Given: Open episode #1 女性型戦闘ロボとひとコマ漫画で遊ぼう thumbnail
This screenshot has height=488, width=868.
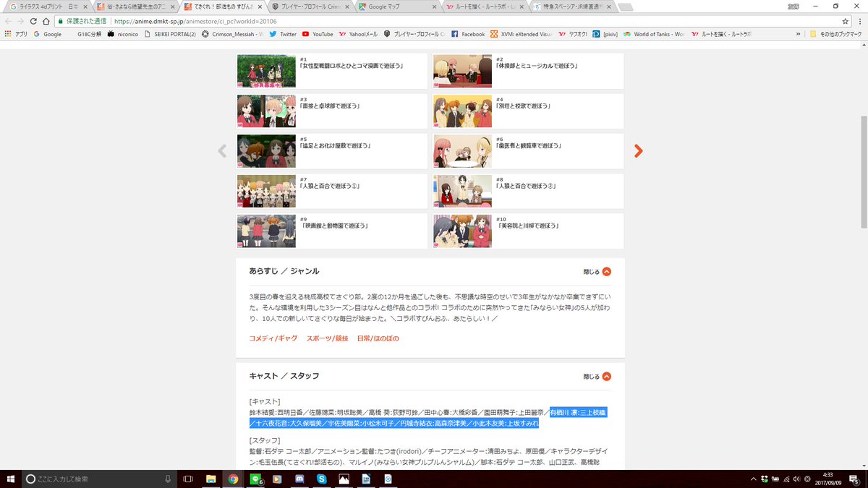Looking at the screenshot, I should (266, 71).
